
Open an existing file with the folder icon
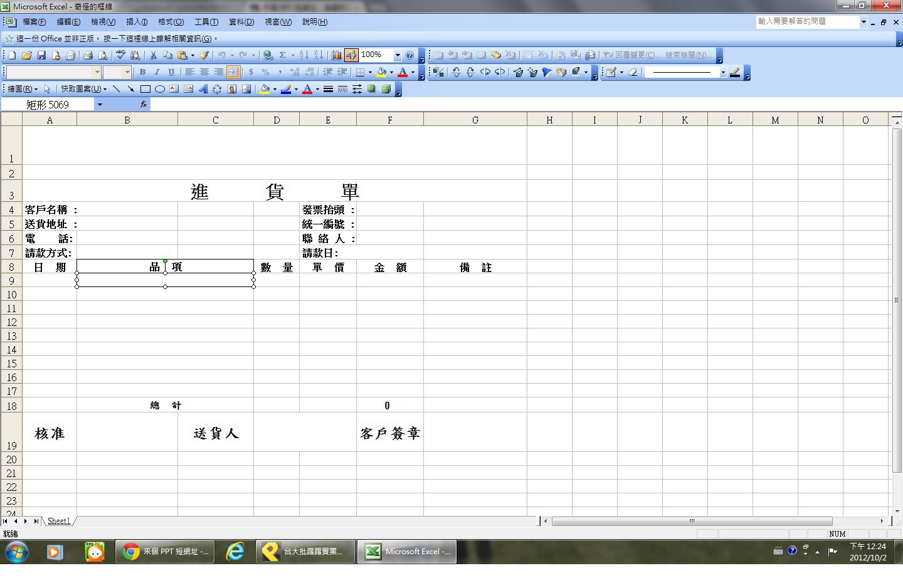[x=26, y=55]
